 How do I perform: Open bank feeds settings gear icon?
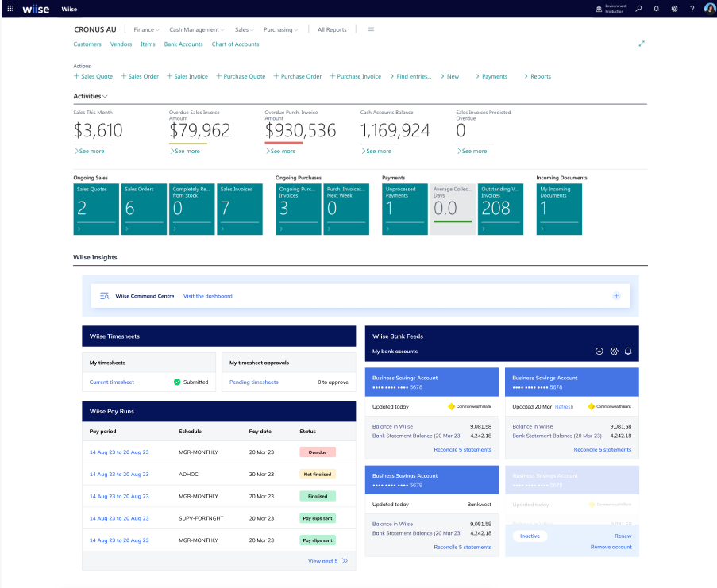(614, 351)
